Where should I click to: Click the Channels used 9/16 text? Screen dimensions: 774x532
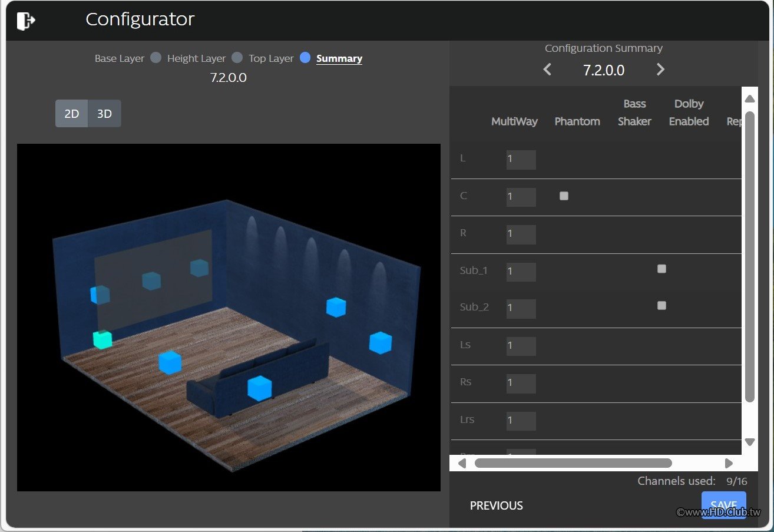[692, 481]
